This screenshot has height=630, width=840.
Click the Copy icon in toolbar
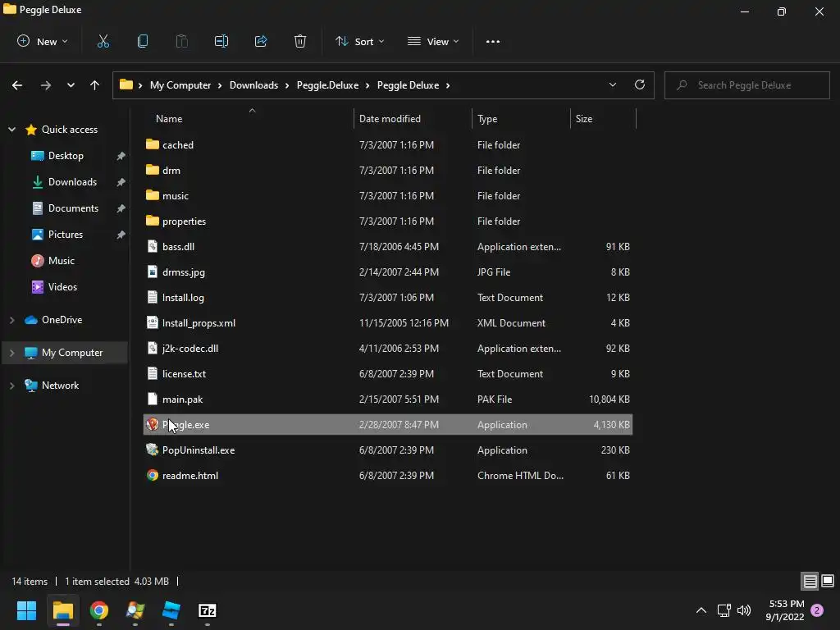(143, 41)
